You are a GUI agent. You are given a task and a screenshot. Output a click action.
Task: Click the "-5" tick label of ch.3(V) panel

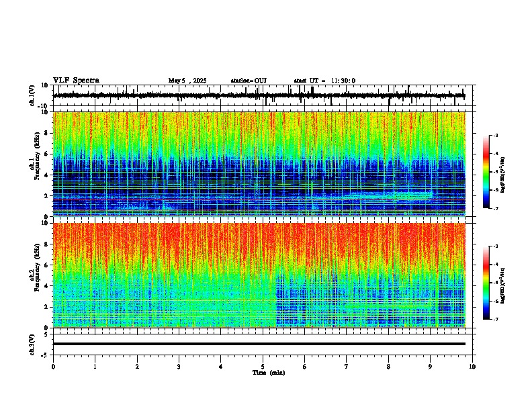[x=45, y=355]
